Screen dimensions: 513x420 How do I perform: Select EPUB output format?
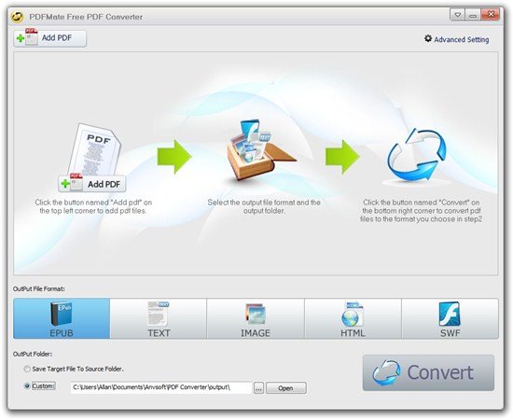62,318
